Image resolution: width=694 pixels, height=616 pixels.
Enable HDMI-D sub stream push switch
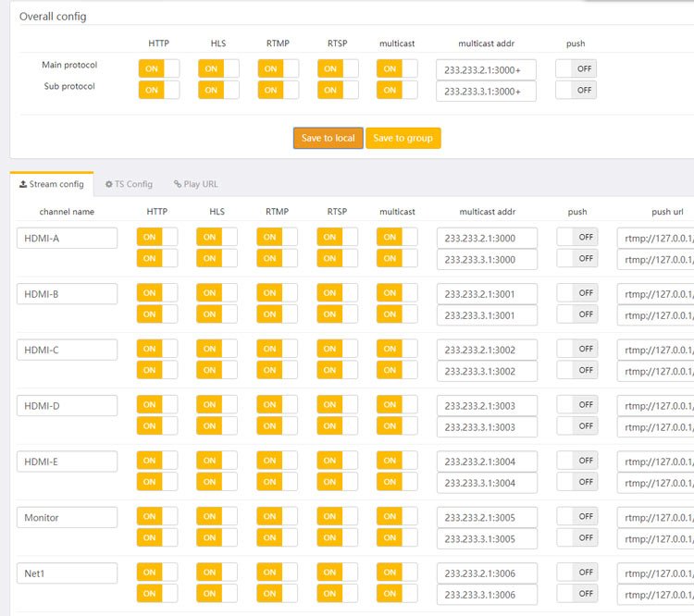pos(577,425)
